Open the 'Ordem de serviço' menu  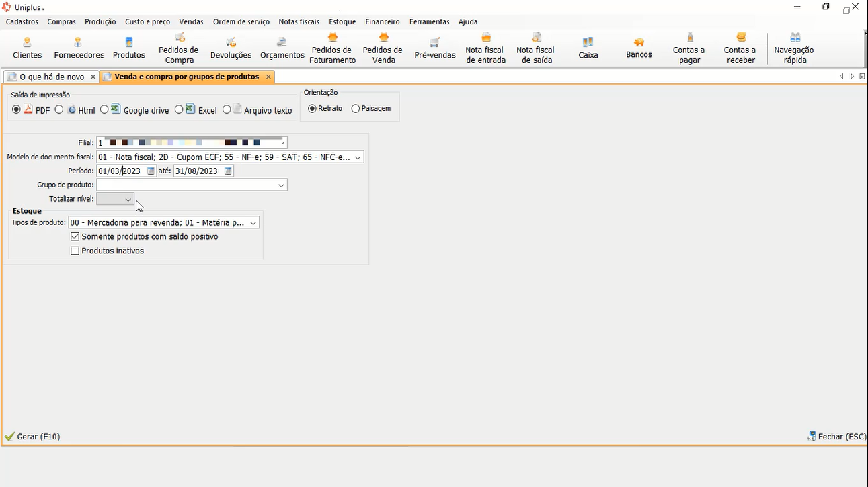pos(241,22)
